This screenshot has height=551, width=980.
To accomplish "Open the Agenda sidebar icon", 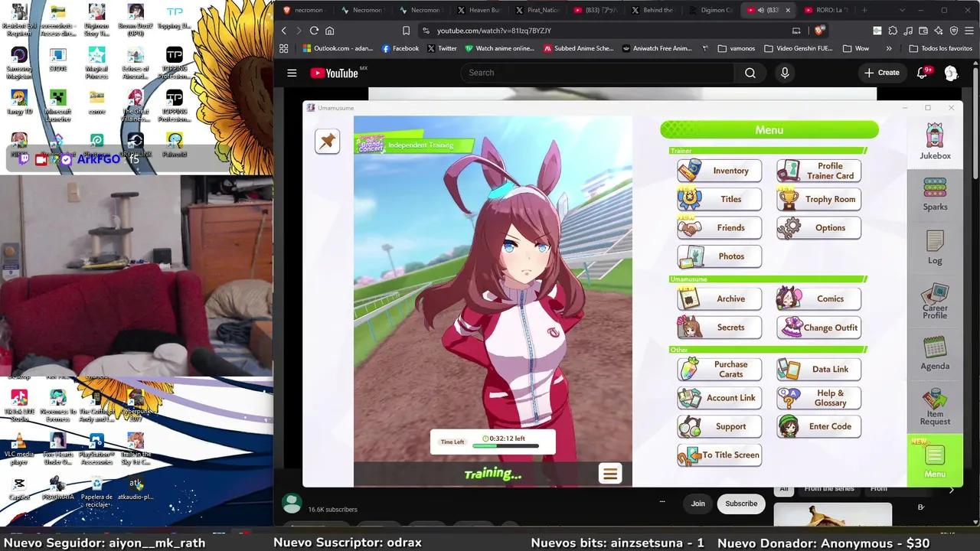I will (x=935, y=354).
